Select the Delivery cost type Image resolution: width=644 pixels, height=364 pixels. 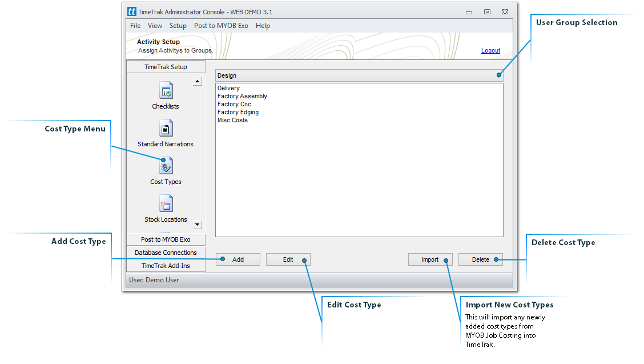coord(228,88)
